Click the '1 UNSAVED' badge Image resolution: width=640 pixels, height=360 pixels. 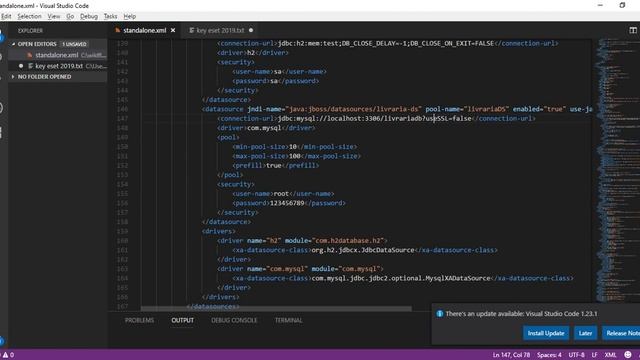click(x=74, y=44)
